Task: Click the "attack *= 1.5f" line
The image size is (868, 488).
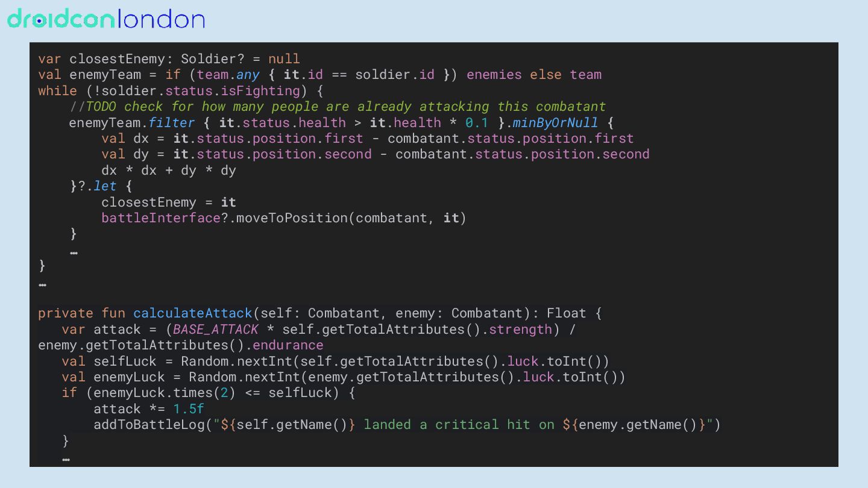Action: [x=149, y=409]
